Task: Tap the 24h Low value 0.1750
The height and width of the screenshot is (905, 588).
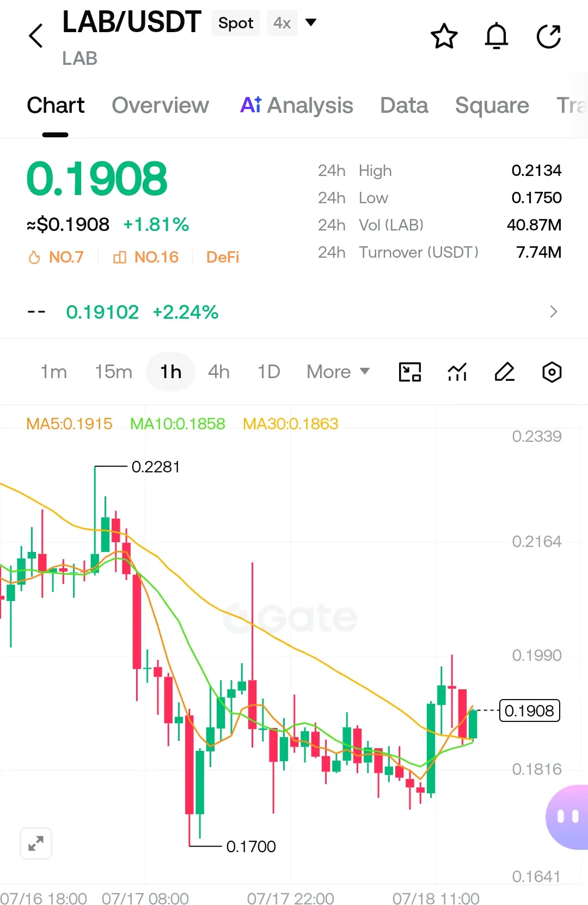Action: pos(536,198)
